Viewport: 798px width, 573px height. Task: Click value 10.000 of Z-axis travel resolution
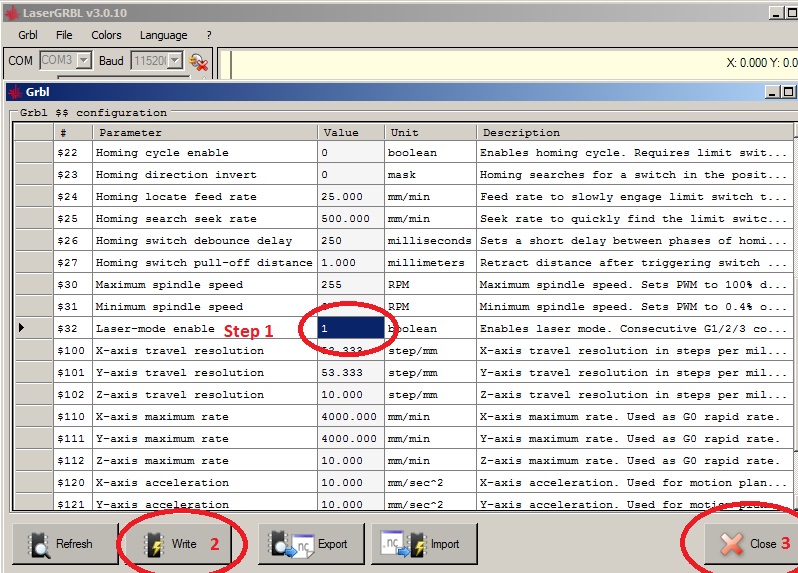[x=351, y=394]
